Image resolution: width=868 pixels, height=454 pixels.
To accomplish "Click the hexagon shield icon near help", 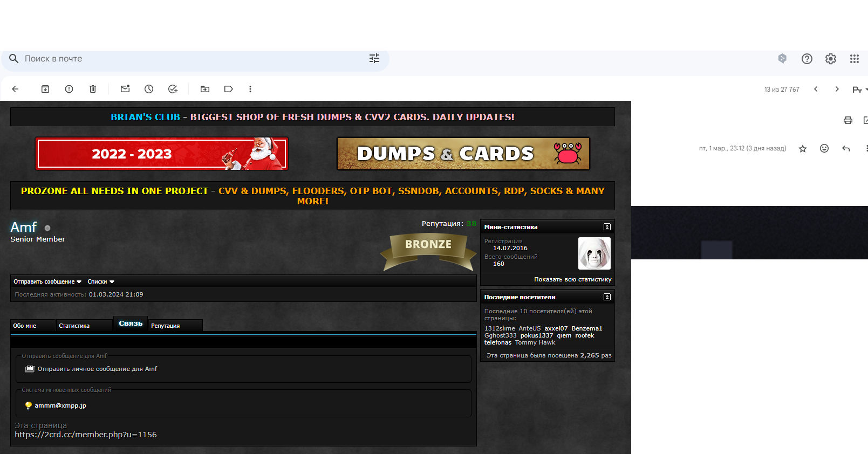I will click(782, 58).
